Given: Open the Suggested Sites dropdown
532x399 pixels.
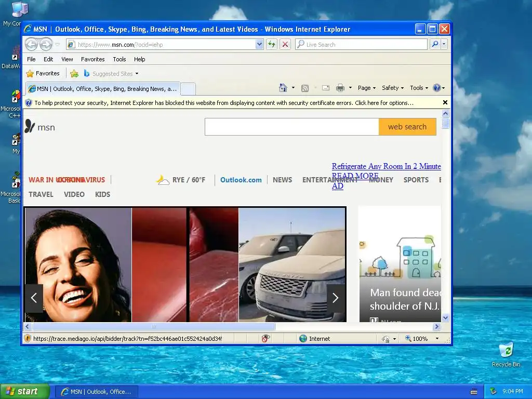Looking at the screenshot, I should pyautogui.click(x=111, y=73).
